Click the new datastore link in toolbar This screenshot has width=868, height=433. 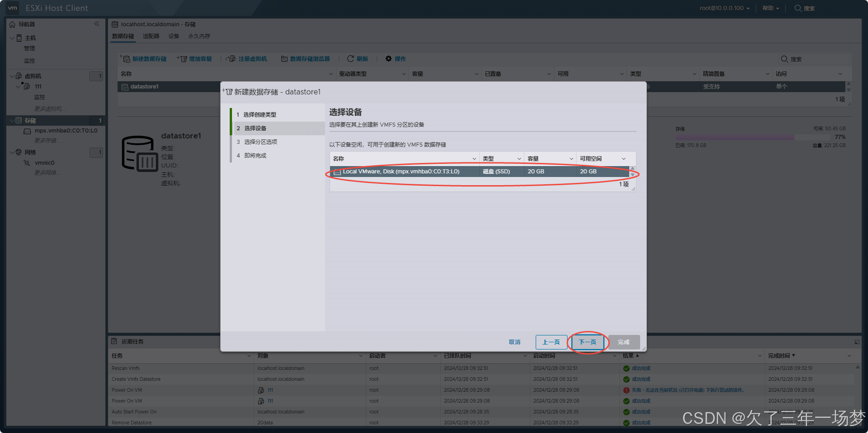(149, 59)
